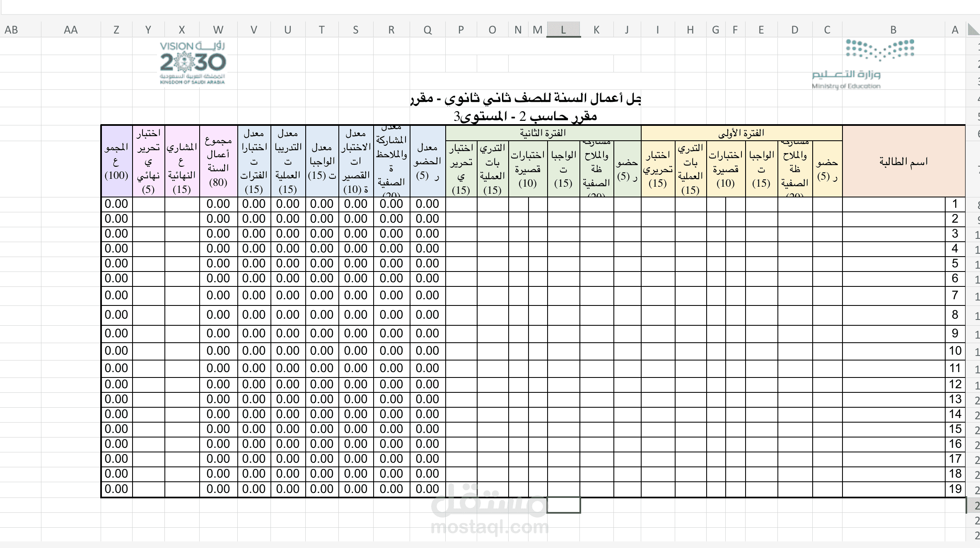Select column A header
This screenshot has width=980, height=548.
955,29
